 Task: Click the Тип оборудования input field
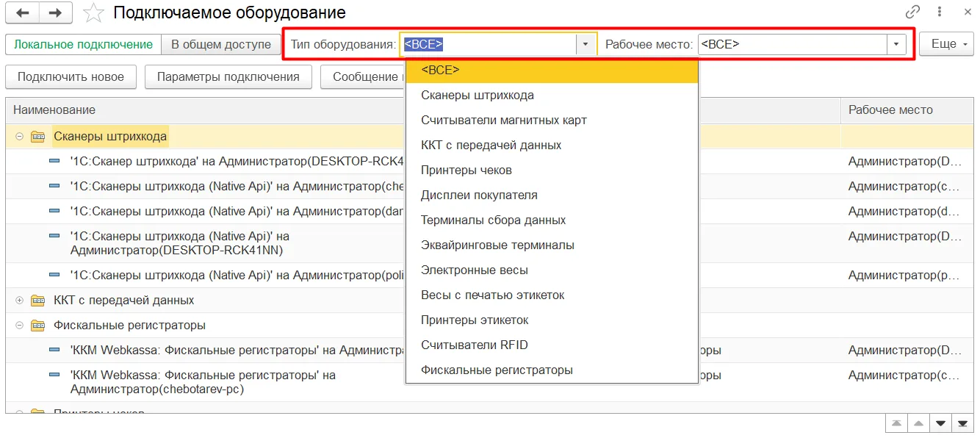coord(488,44)
